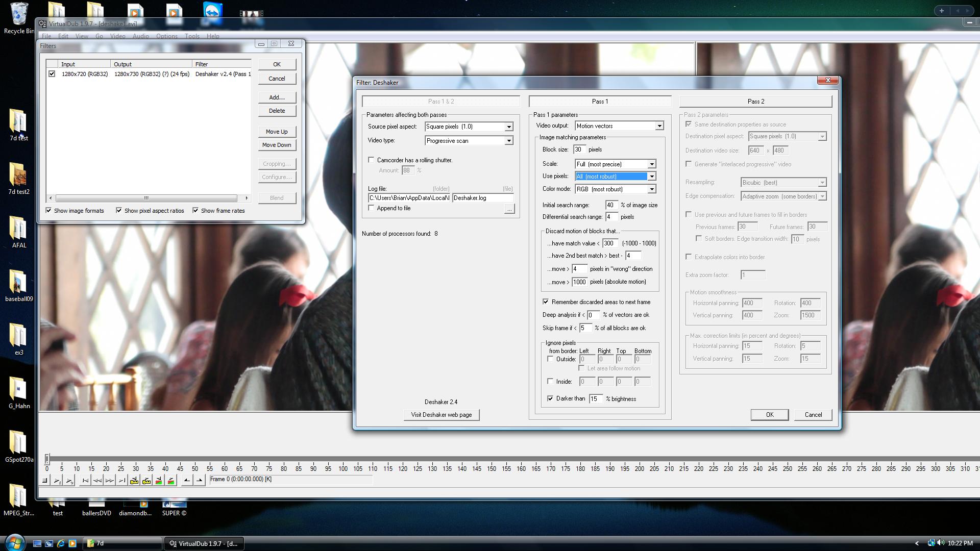This screenshot has width=980, height=551.
Task: Open the Video output dropdown
Action: click(659, 126)
